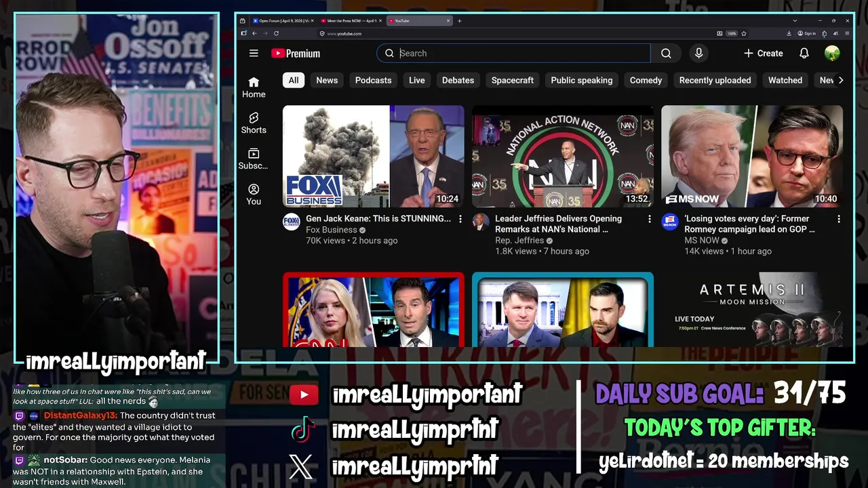868x488 pixels.
Task: Open more options for 'Losing votes every day' video
Action: click(839, 219)
